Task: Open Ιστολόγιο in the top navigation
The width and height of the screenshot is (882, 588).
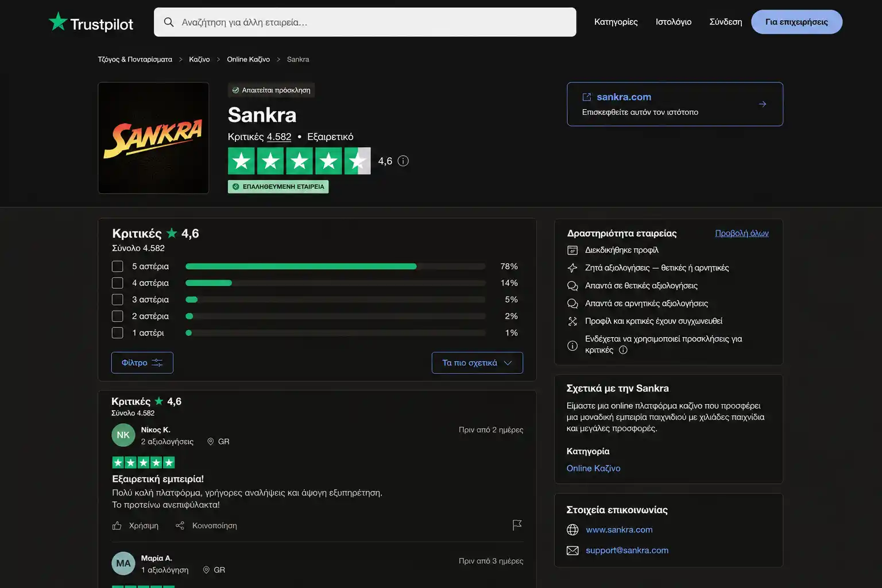Action: [x=674, y=22]
